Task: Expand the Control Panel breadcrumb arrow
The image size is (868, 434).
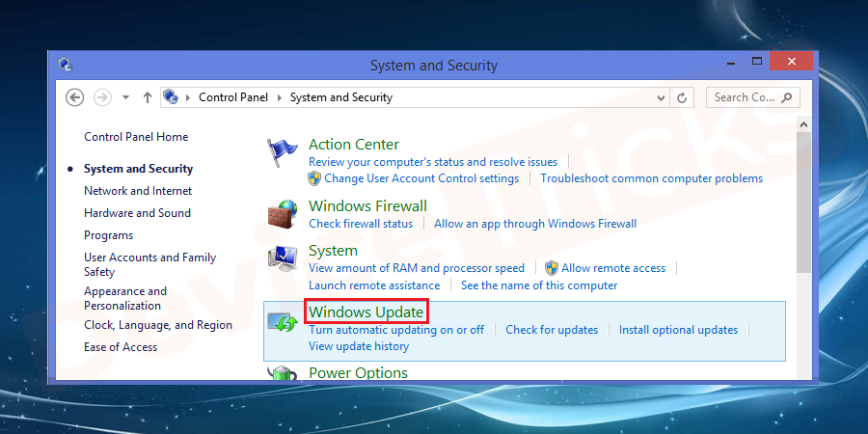Action: click(280, 97)
